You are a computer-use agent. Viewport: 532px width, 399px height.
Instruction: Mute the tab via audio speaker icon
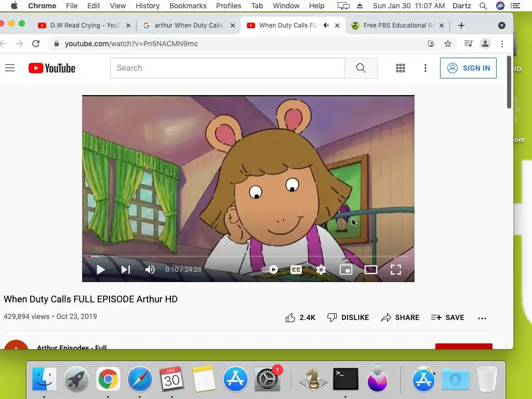click(326, 25)
